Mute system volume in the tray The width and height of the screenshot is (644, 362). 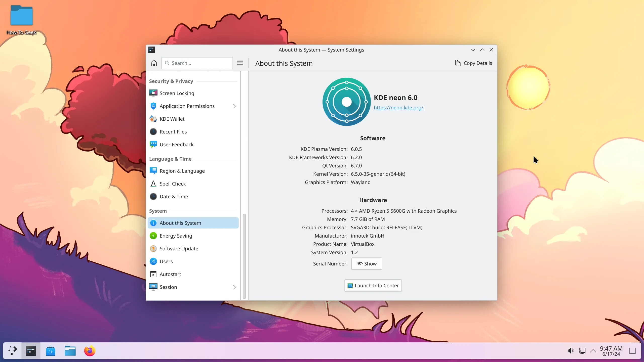coord(570,350)
